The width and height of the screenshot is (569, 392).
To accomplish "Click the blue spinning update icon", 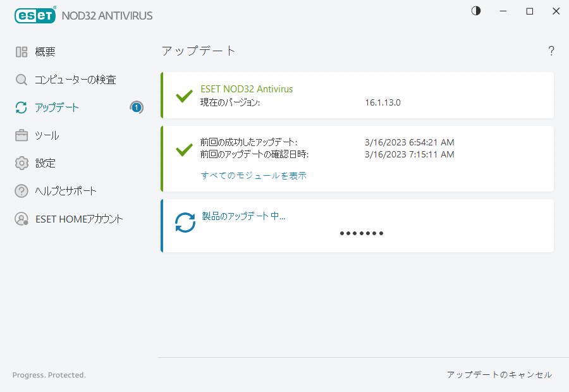I will pos(185,223).
